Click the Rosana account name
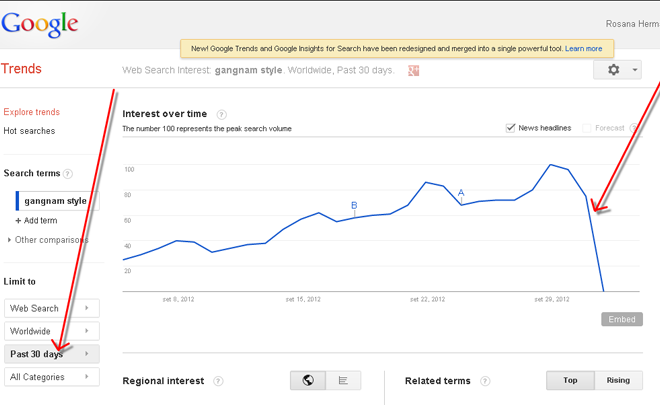This screenshot has width=660, height=405. [633, 24]
